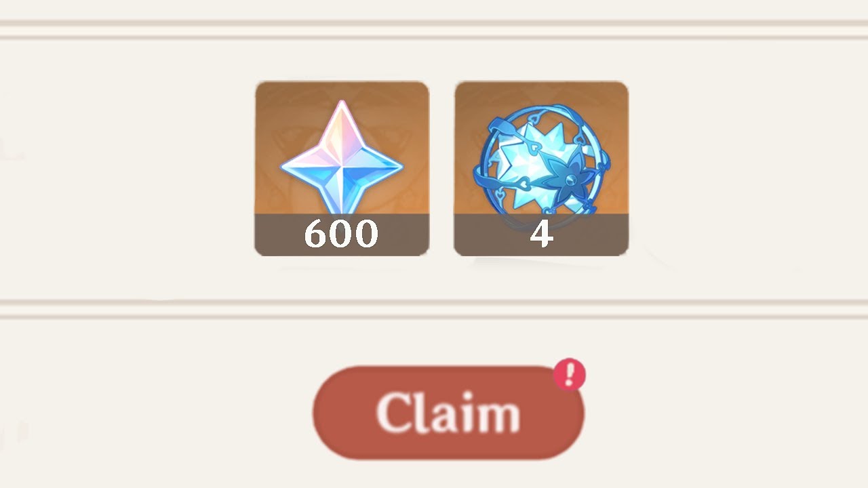Claim the rewards with the Claim button
Image resolution: width=868 pixels, height=488 pixels.
coord(448,413)
